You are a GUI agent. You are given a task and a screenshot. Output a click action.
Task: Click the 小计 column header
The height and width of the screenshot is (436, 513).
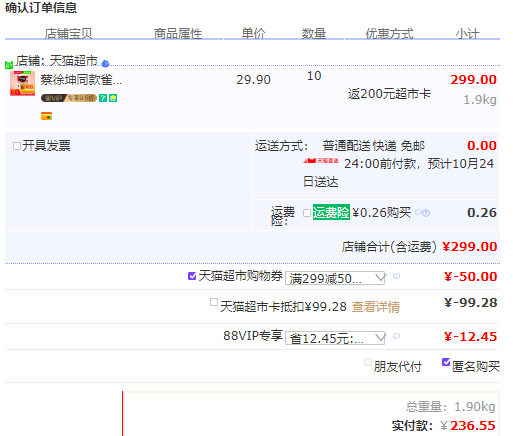point(467,34)
